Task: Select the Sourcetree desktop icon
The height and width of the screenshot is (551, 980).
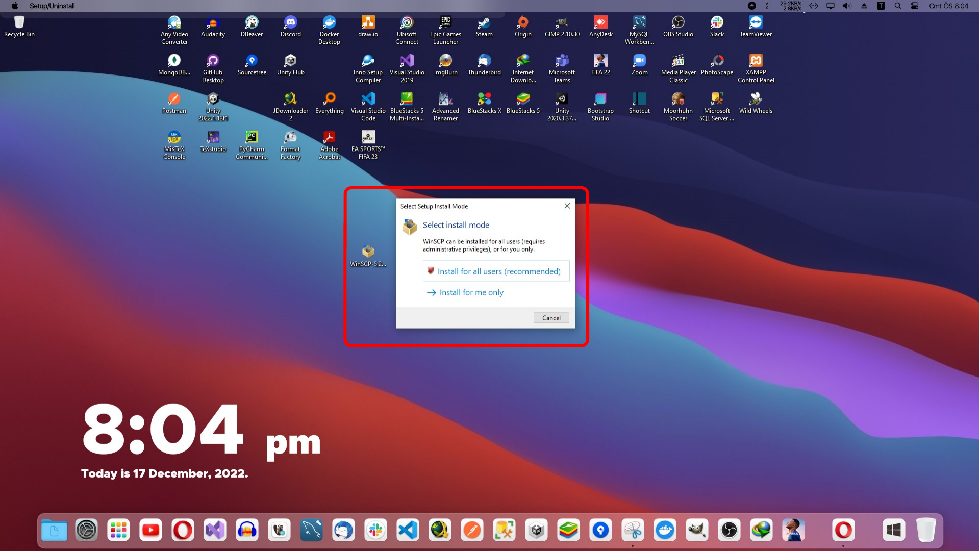Action: click(x=252, y=65)
